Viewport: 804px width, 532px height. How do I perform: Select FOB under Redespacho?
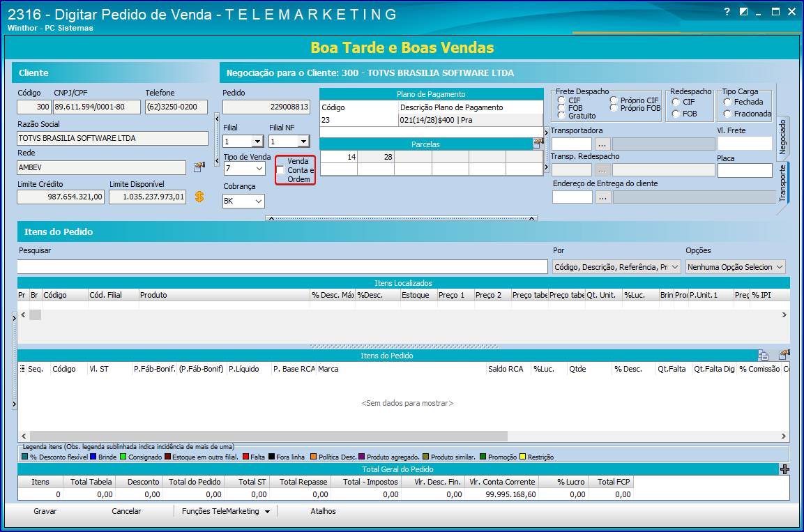(676, 114)
